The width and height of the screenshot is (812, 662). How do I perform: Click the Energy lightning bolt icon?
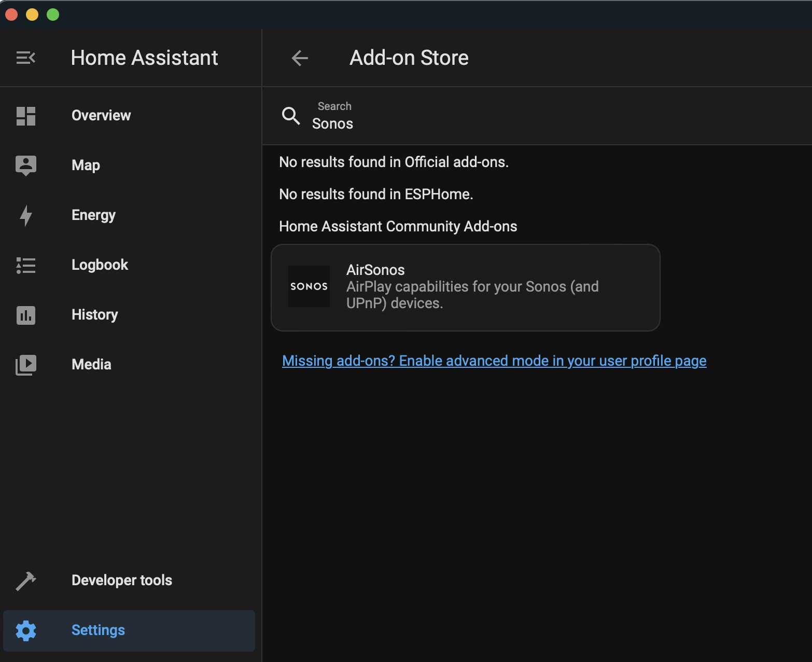[x=26, y=215]
